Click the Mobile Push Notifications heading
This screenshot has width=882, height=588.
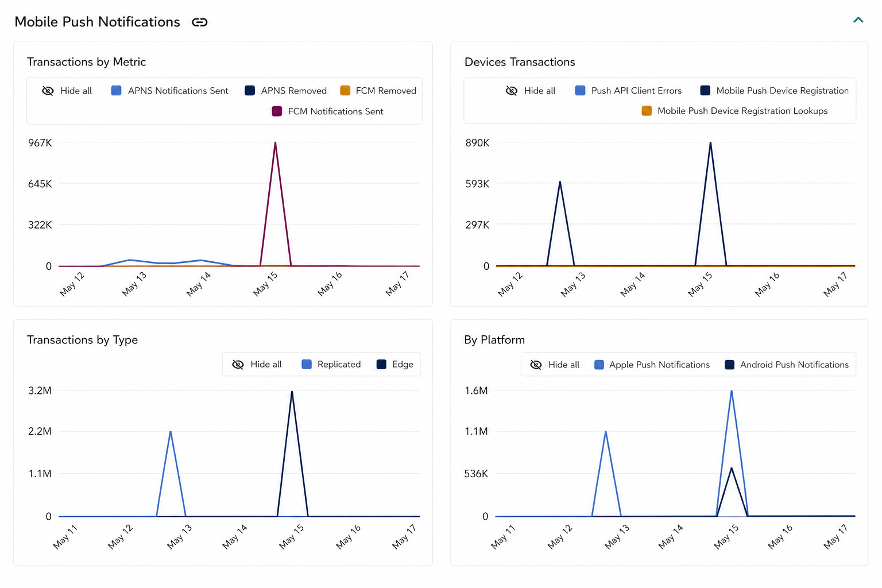(x=97, y=22)
